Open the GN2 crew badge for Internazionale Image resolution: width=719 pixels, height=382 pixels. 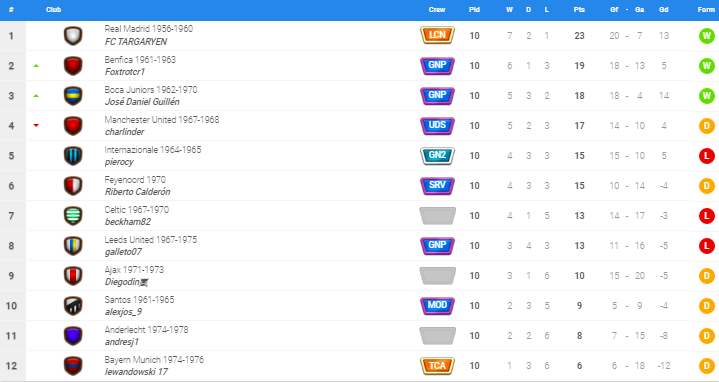coord(437,155)
